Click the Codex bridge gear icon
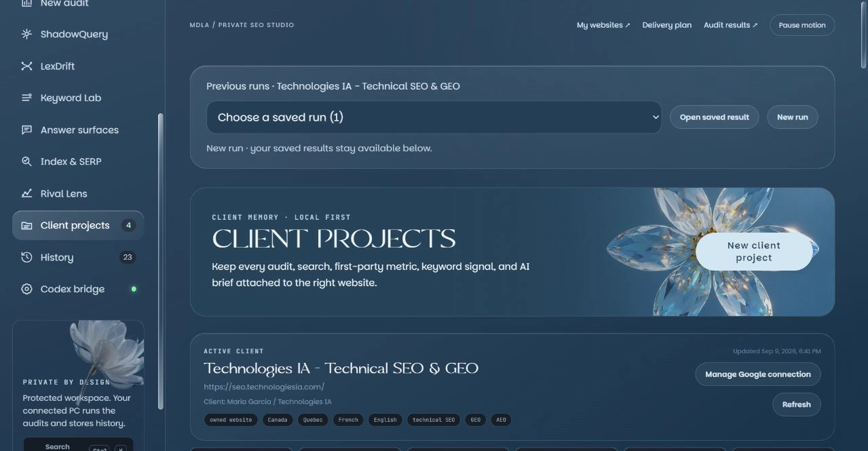This screenshot has height=451, width=868. (26, 289)
